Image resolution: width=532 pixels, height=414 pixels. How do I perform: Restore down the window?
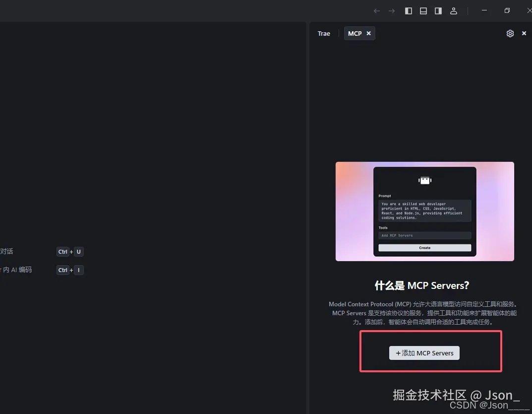pyautogui.click(x=507, y=10)
